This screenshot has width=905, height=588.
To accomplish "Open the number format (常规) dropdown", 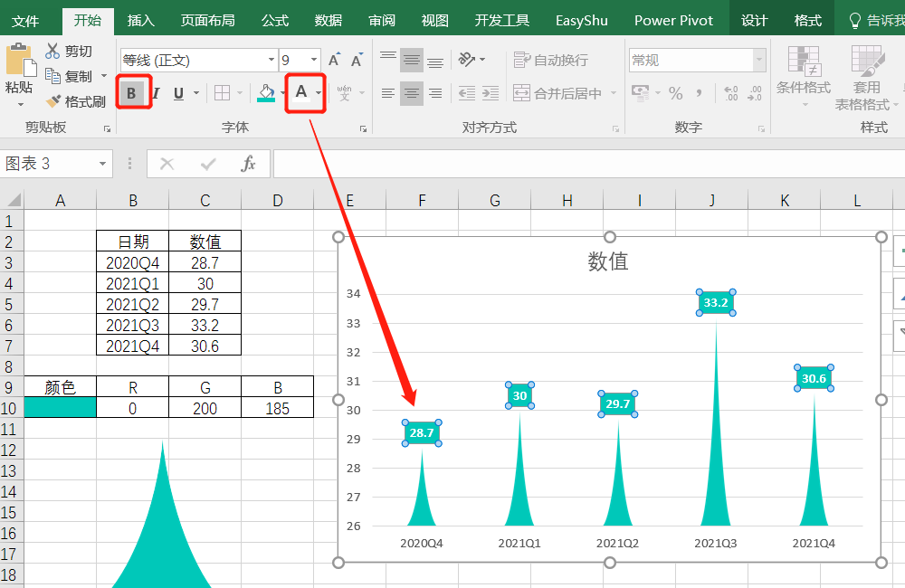I will pos(759,60).
